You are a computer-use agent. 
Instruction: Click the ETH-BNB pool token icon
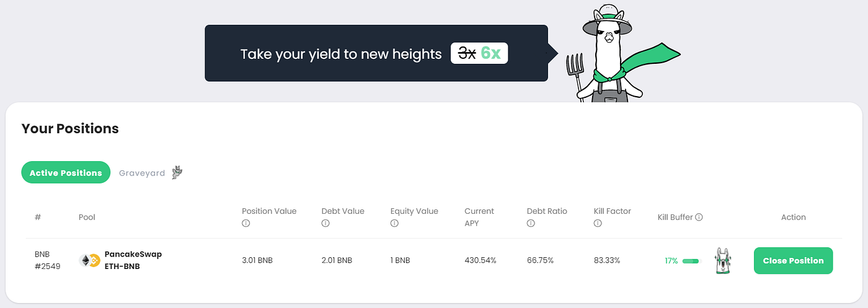(89, 260)
